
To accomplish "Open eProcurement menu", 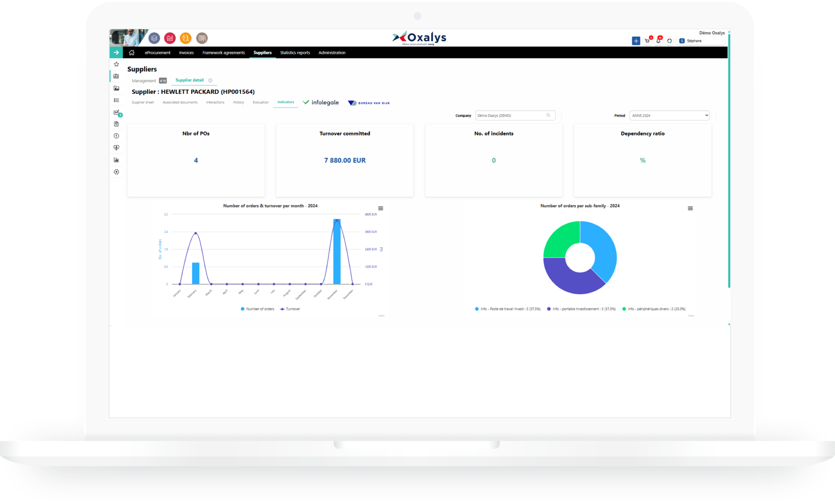I will (158, 53).
